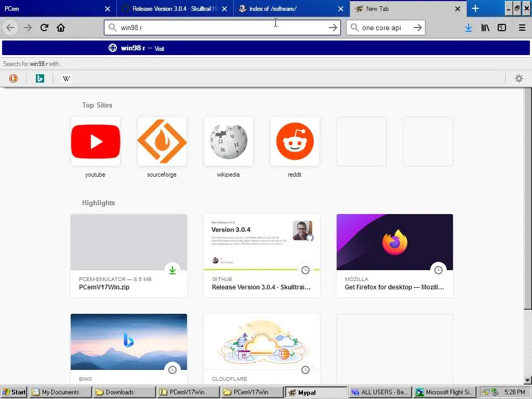Switch to My Documents taskbar window
Viewport: 532px width, 399px height.
(x=60, y=392)
